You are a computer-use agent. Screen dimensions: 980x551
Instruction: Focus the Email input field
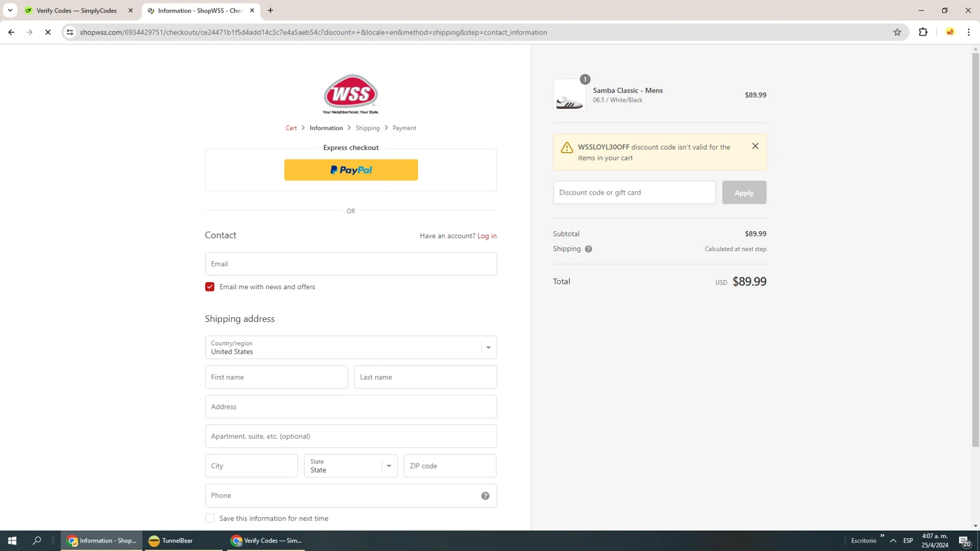351,264
